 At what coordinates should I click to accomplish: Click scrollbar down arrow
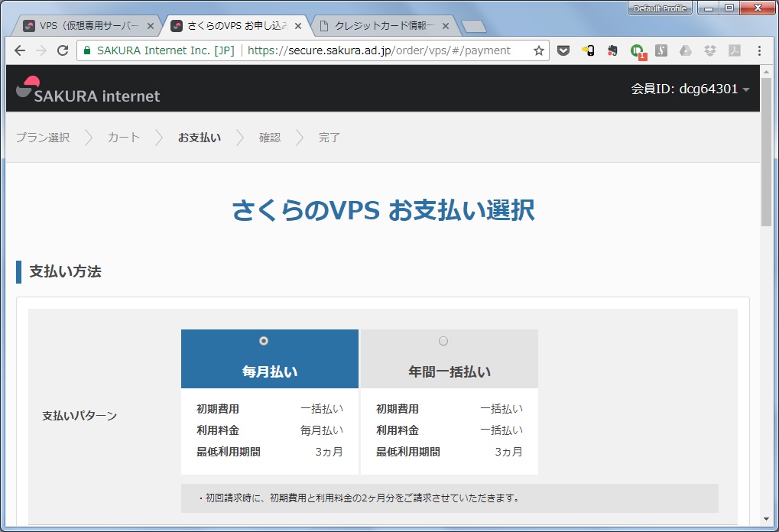click(x=766, y=519)
